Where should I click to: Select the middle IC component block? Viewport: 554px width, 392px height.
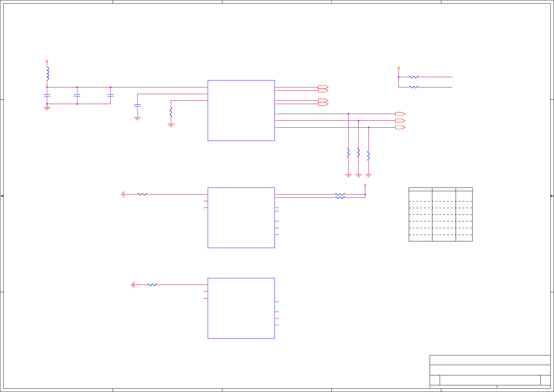click(x=241, y=218)
